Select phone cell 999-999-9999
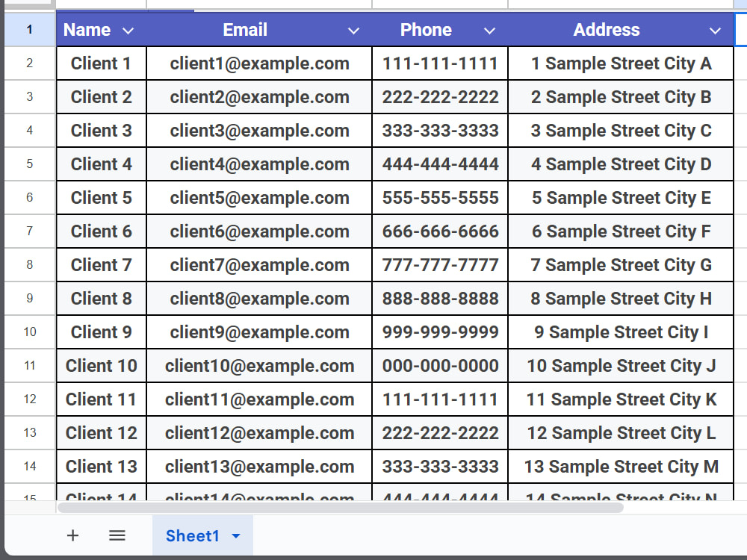The width and height of the screenshot is (747, 560). click(x=440, y=332)
